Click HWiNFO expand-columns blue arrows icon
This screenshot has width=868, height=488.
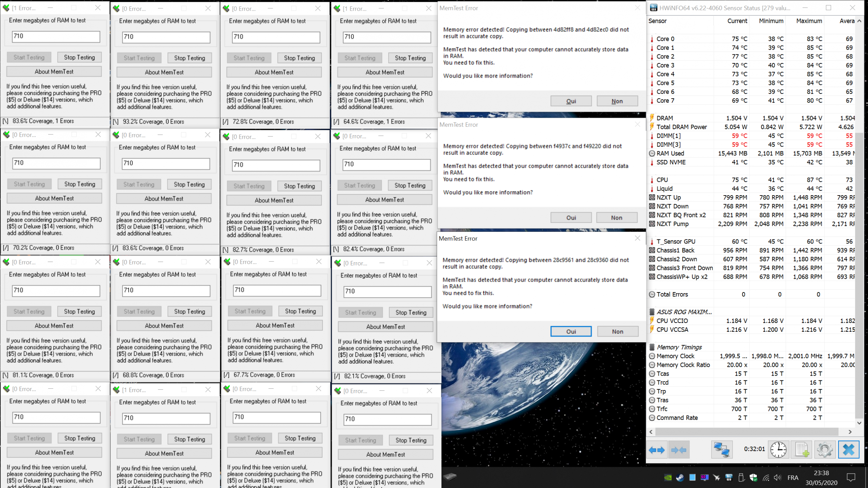(657, 450)
